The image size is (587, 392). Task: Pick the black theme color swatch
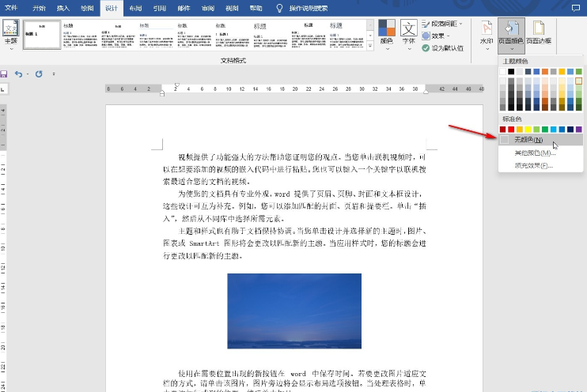511,71
